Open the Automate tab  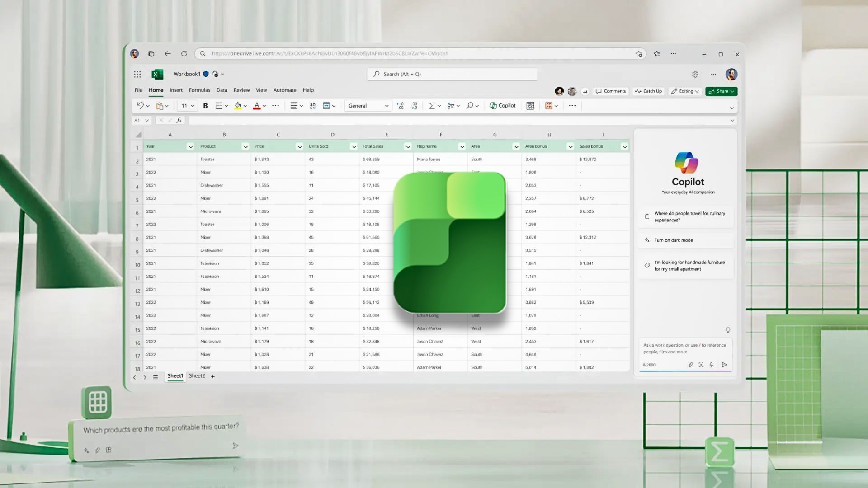pyautogui.click(x=285, y=90)
